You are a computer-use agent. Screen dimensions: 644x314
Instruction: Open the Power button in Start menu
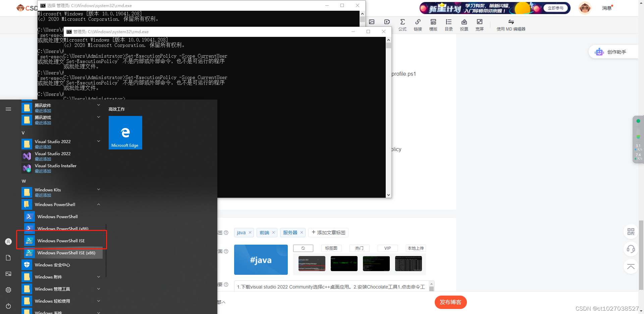8,306
